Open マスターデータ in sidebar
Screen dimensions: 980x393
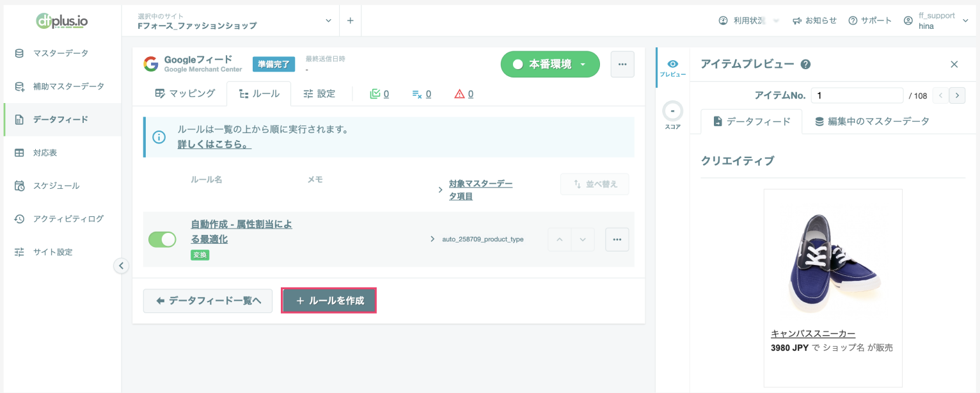[x=61, y=53]
